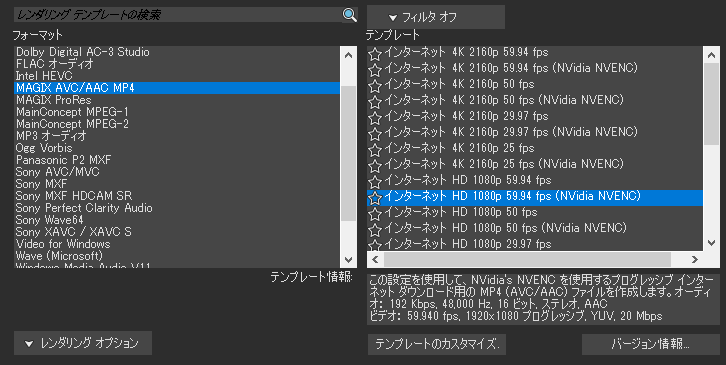Star the インターネット 4K 2160p 59.94 fps template

tap(375, 54)
